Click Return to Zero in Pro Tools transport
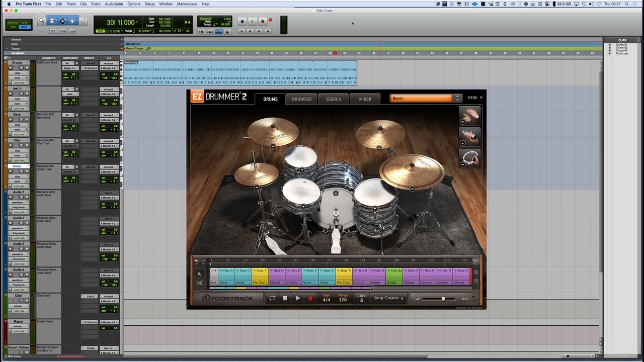The height and width of the screenshot is (362, 644). (242, 31)
